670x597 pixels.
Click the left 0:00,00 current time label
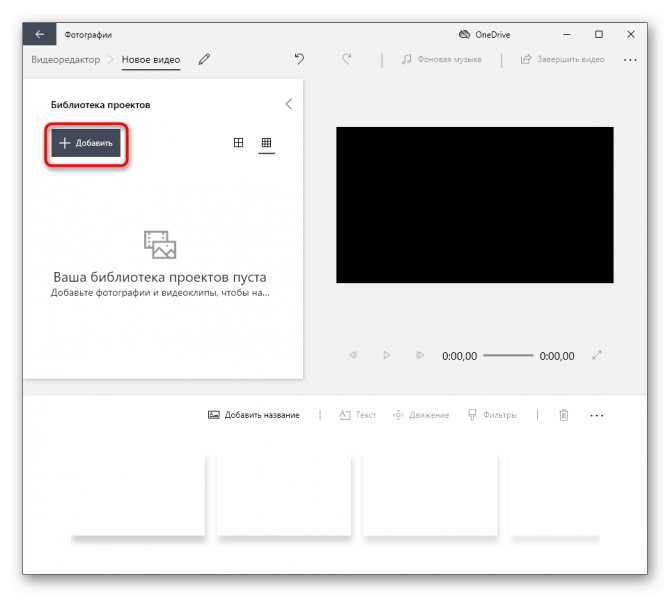point(459,356)
